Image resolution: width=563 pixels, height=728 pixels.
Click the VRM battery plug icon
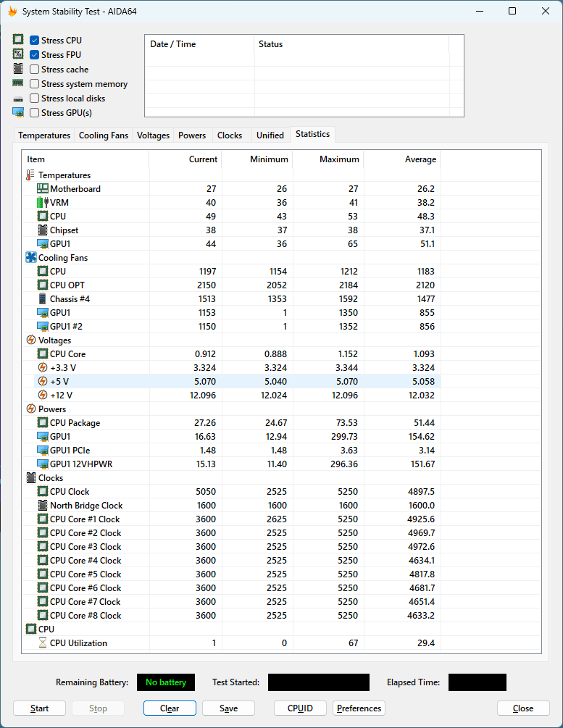pyautogui.click(x=43, y=202)
